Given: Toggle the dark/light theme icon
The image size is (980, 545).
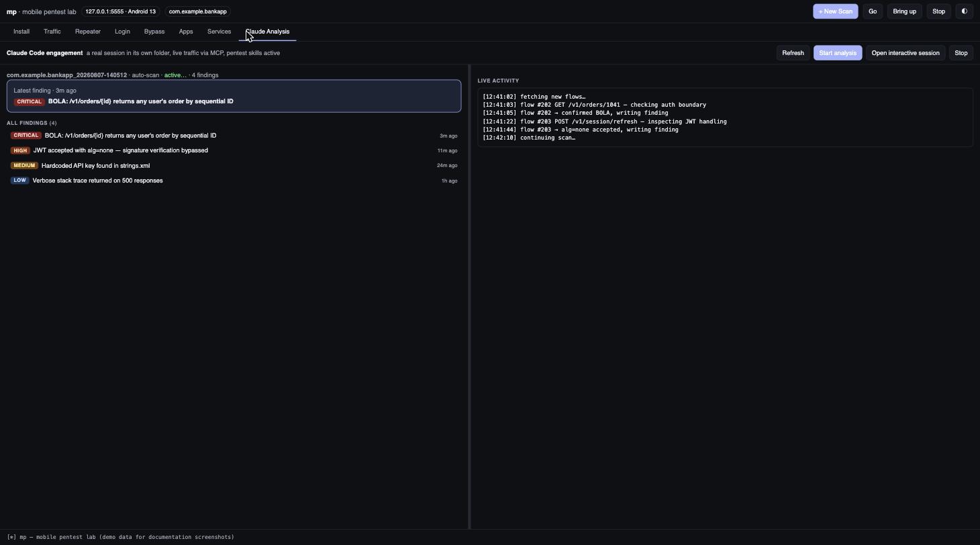Looking at the screenshot, I should click(x=964, y=11).
